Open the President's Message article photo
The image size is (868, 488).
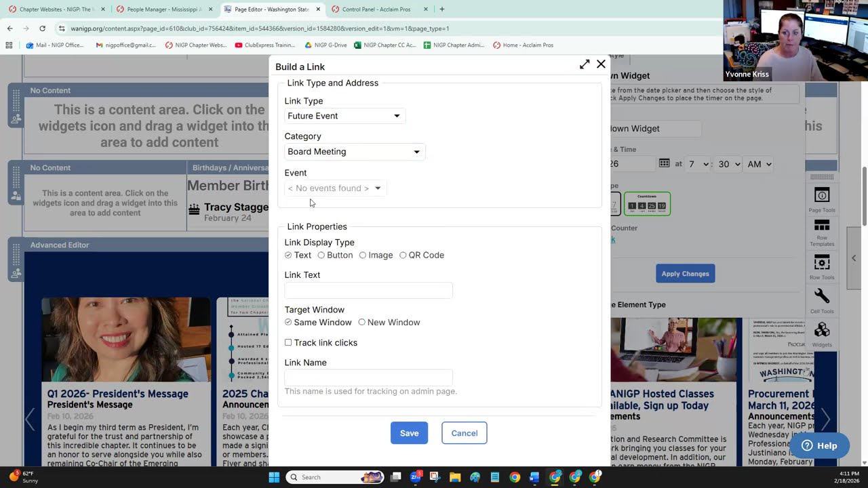(x=126, y=340)
